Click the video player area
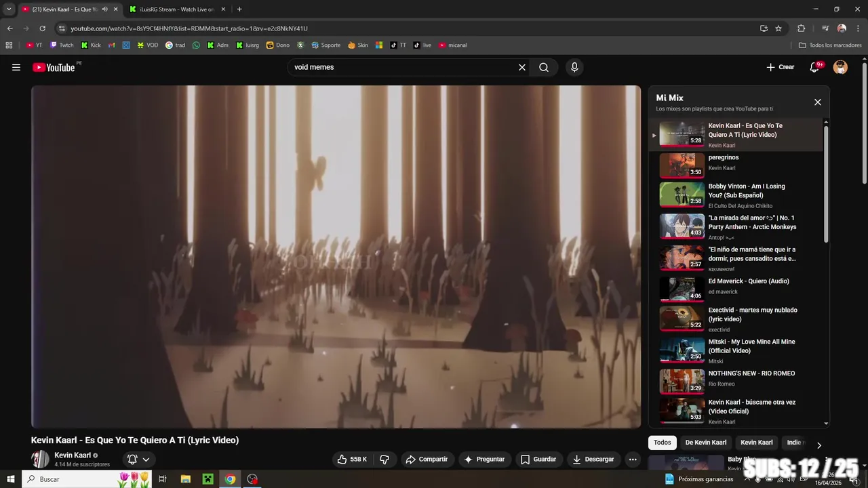 pos(336,257)
